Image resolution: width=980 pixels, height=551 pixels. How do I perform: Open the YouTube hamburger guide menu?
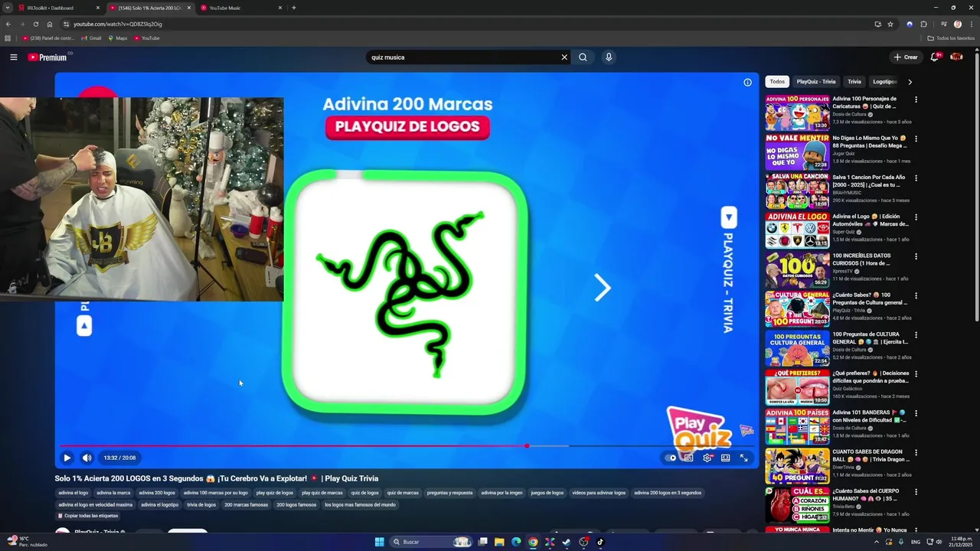pos(13,57)
